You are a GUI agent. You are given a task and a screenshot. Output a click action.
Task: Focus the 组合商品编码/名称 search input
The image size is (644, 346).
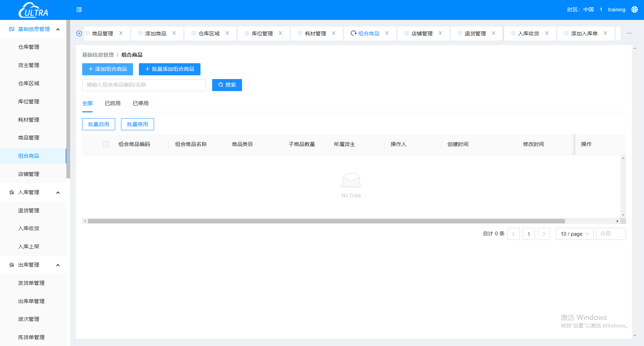[144, 85]
